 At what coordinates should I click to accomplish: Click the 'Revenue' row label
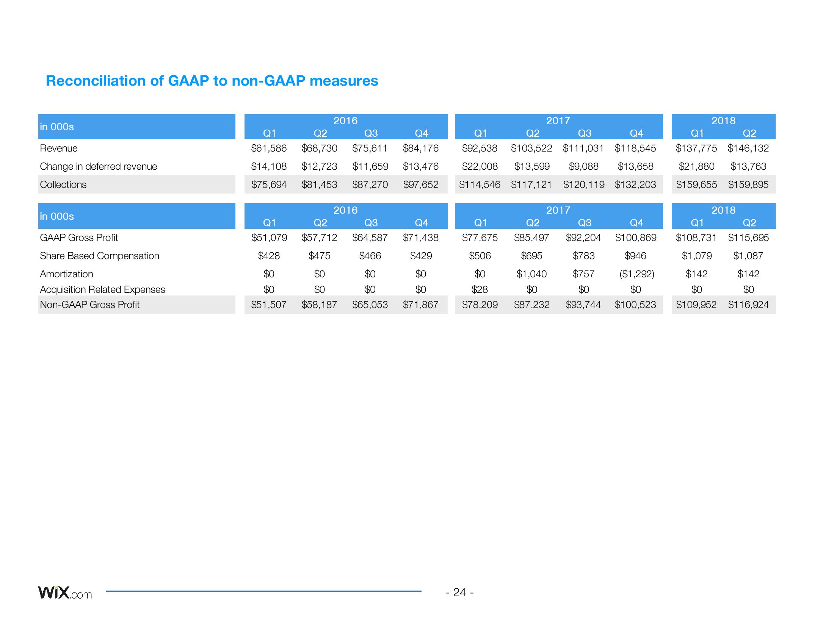[59, 148]
